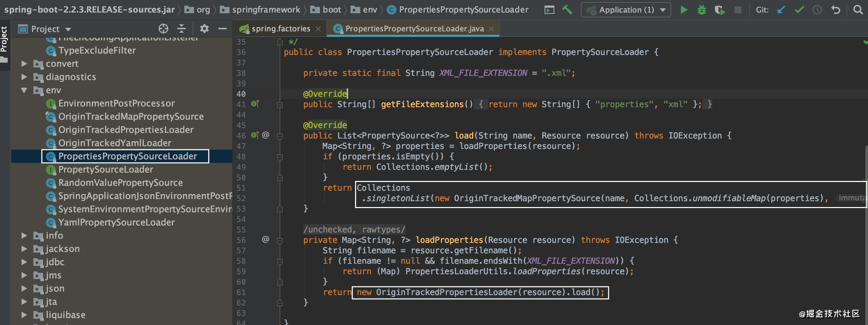Click the folded /unchecked, rawtypes/ annotation
This screenshot has width=868, height=325.
(x=354, y=229)
